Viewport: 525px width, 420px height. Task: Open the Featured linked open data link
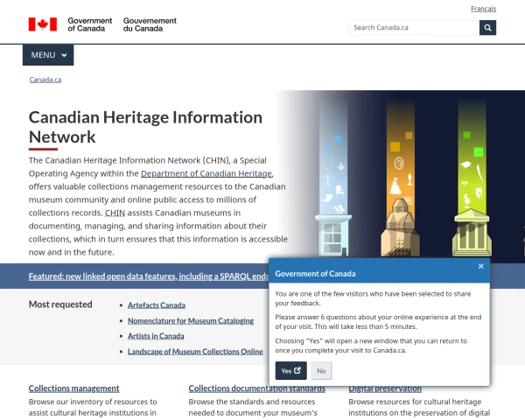click(149, 276)
